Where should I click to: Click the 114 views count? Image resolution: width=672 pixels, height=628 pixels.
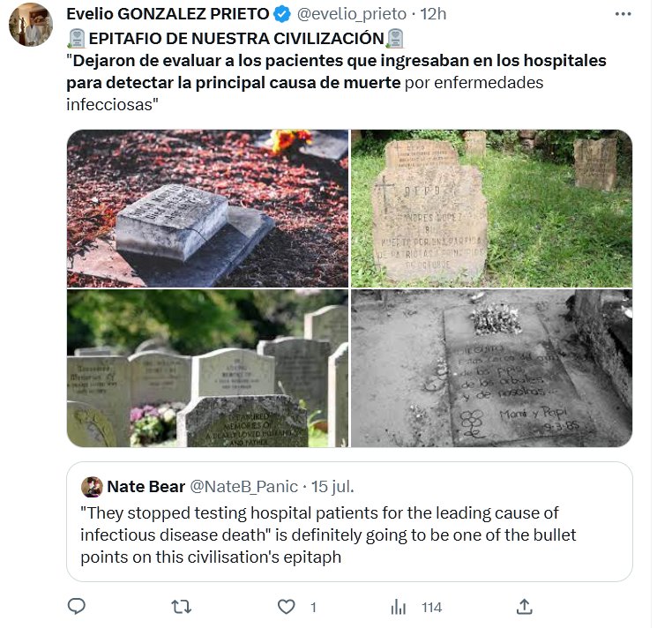[431, 608]
